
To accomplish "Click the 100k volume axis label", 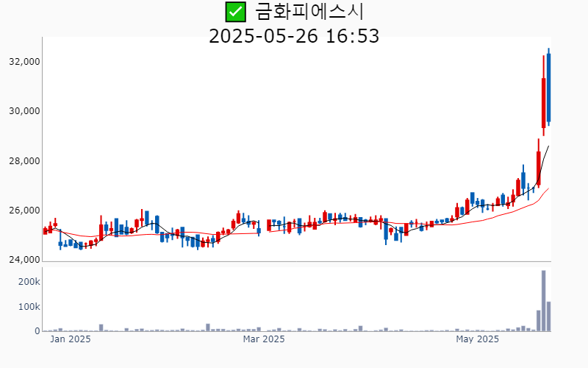I will (29, 307).
